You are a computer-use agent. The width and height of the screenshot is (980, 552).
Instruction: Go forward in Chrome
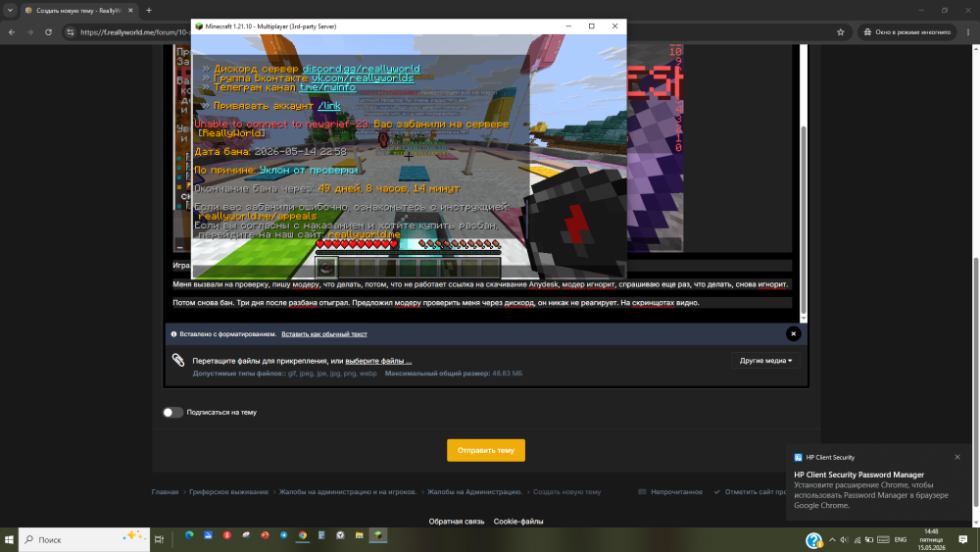pyautogui.click(x=30, y=32)
